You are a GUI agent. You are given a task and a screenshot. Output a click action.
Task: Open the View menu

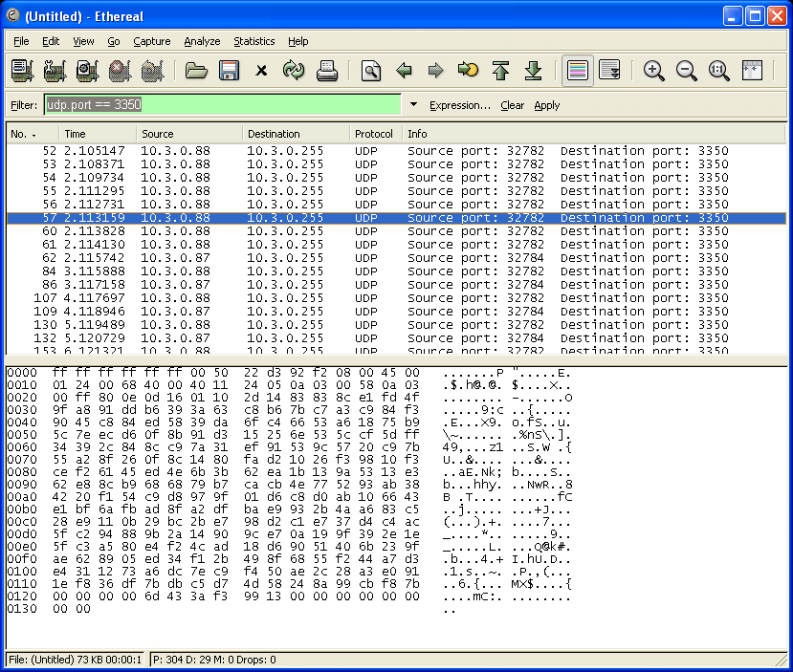(x=83, y=41)
